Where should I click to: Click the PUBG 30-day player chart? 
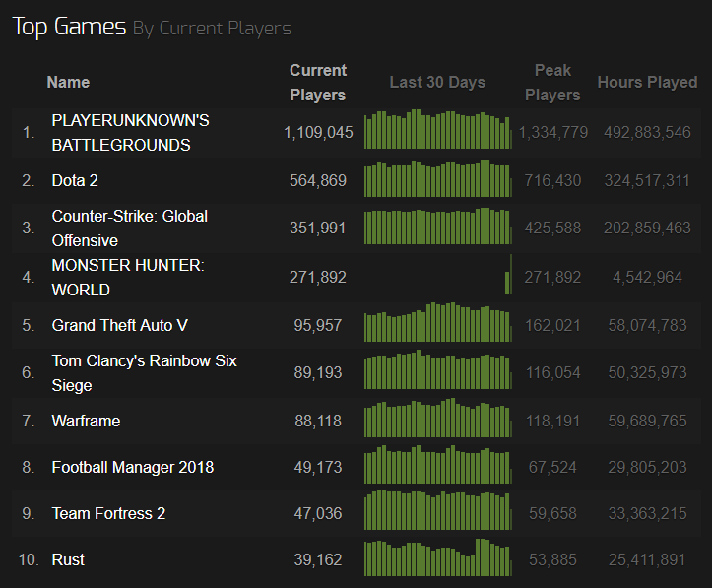tap(437, 131)
